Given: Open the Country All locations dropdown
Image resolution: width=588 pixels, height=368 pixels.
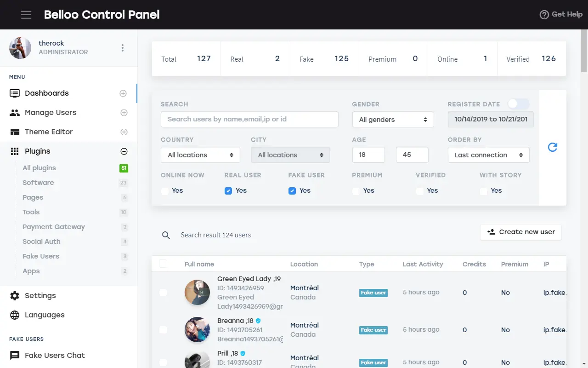Looking at the screenshot, I should (x=200, y=155).
